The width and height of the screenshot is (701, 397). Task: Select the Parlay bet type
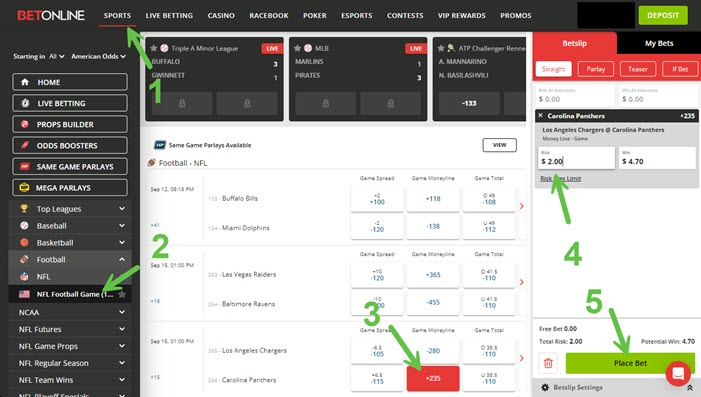(x=595, y=69)
